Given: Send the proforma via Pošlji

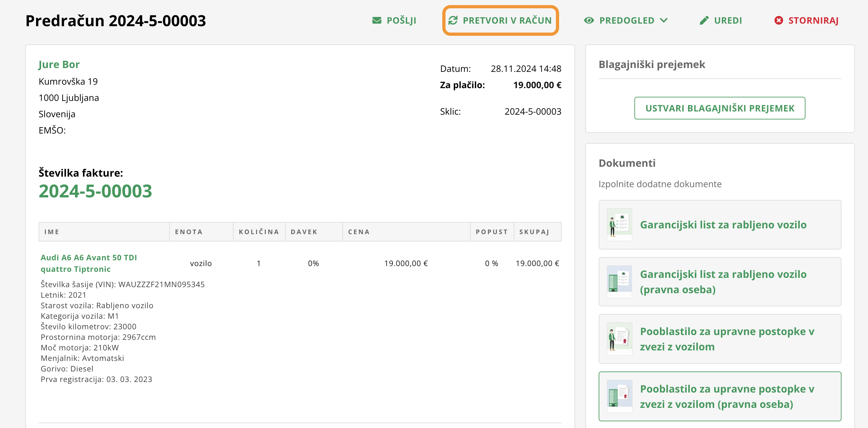Looking at the screenshot, I should (394, 20).
